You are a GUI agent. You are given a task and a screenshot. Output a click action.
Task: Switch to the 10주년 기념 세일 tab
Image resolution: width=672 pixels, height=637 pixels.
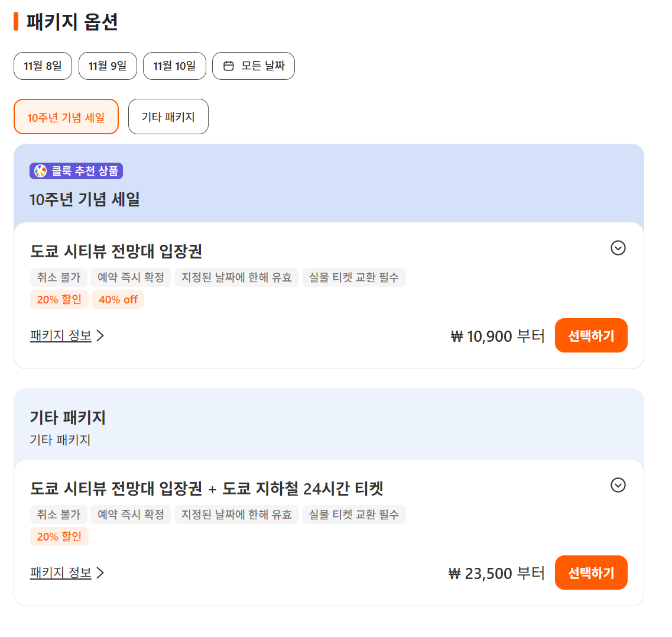[x=66, y=117]
